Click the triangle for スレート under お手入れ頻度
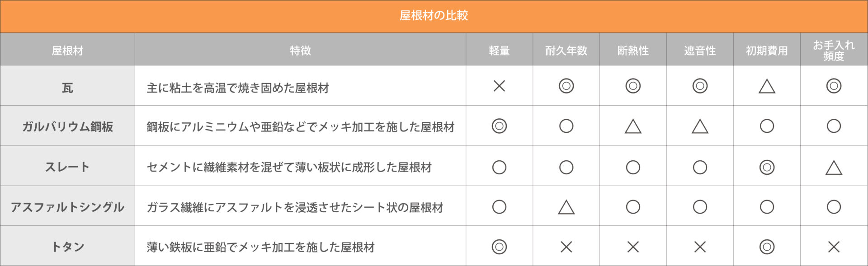 click(x=834, y=168)
